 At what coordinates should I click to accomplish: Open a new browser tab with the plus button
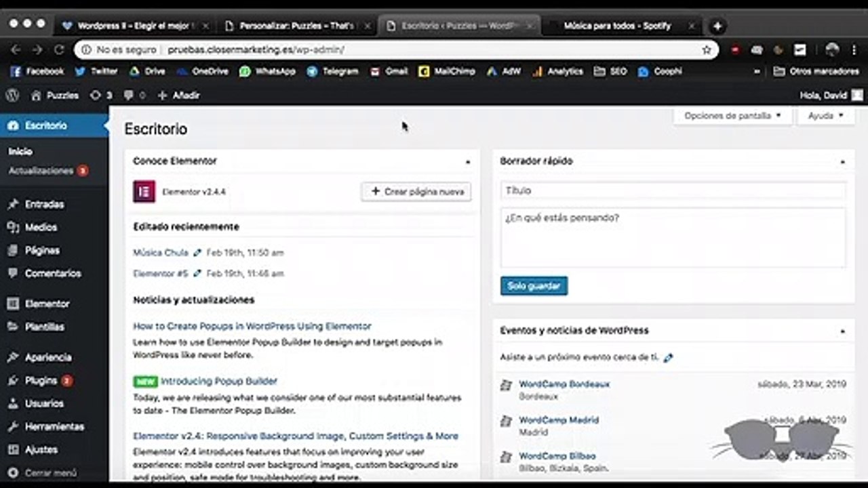[717, 26]
